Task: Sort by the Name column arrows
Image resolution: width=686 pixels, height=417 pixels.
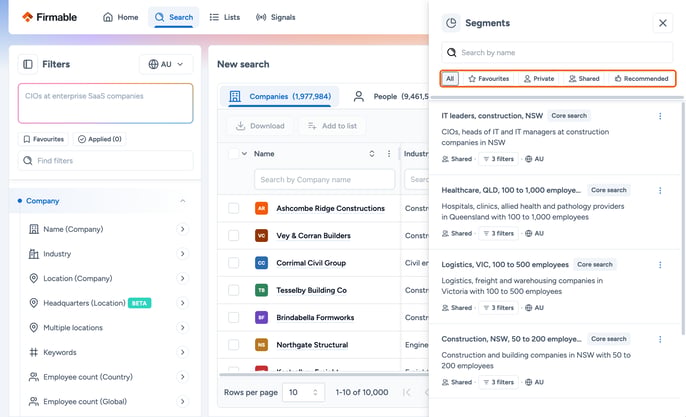Action: 372,154
